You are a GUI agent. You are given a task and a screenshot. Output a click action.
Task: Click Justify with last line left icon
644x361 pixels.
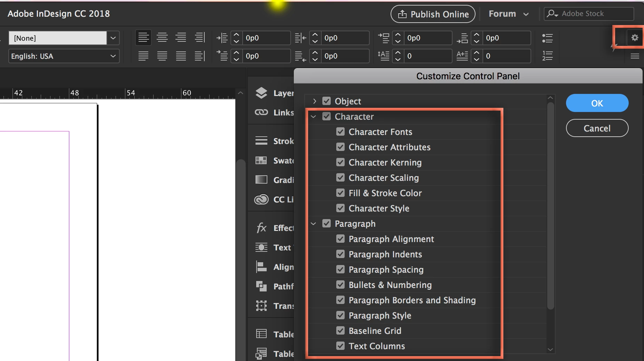143,56
